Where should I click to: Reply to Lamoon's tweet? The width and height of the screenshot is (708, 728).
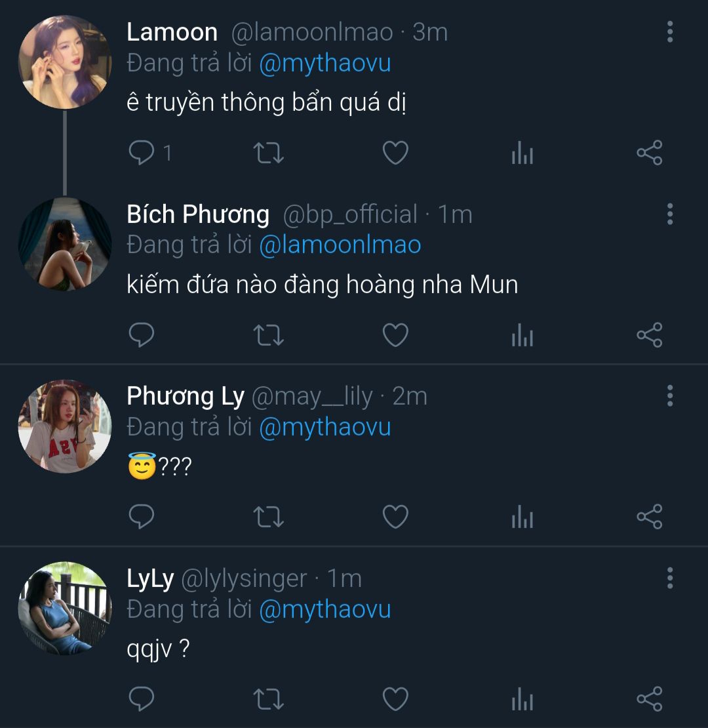141,153
